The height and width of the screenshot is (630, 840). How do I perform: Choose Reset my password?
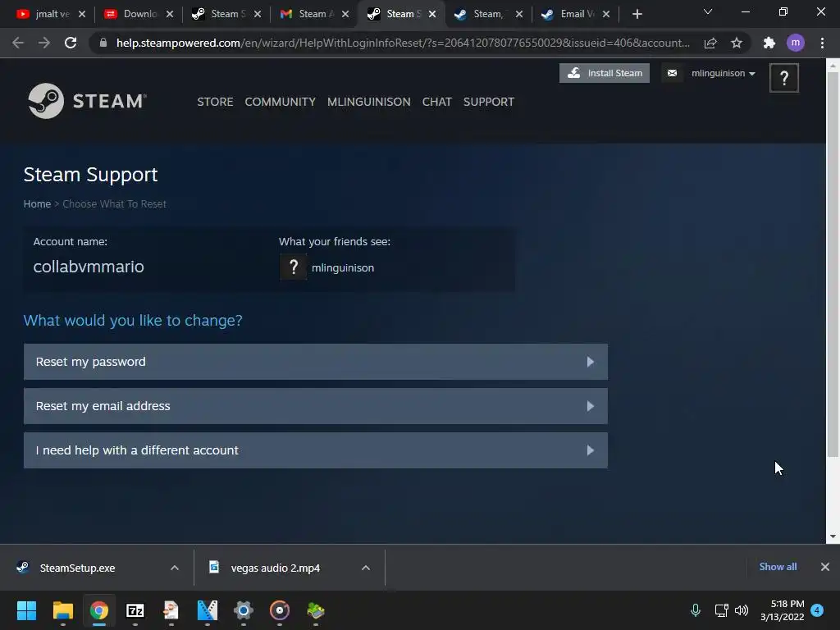pos(316,362)
